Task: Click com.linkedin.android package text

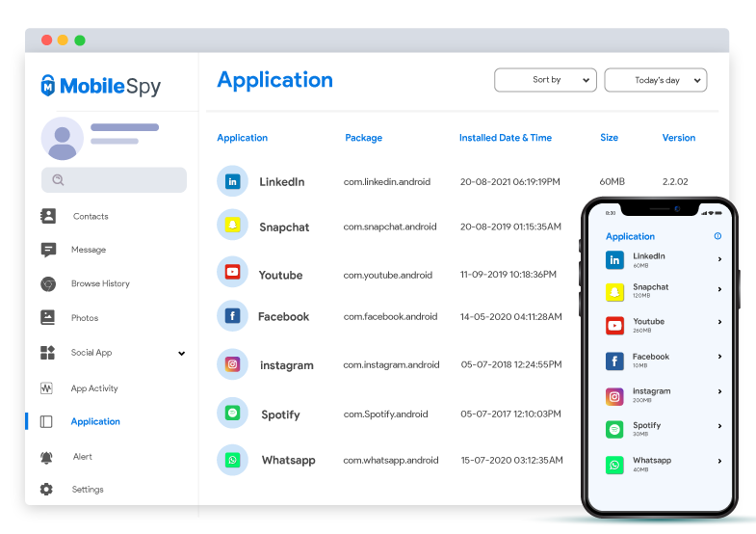Action: point(387,182)
